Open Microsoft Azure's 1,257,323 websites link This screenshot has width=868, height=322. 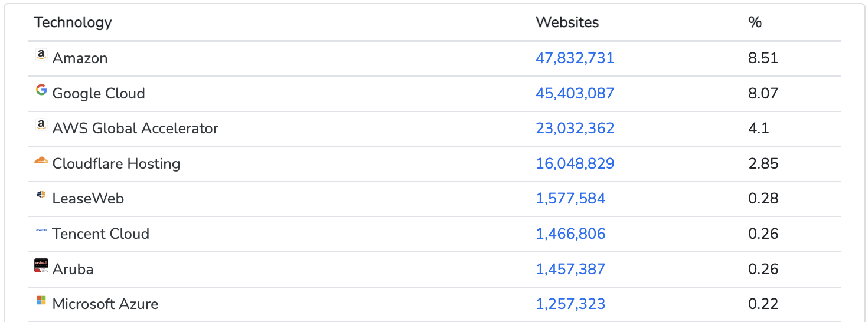pyautogui.click(x=570, y=304)
